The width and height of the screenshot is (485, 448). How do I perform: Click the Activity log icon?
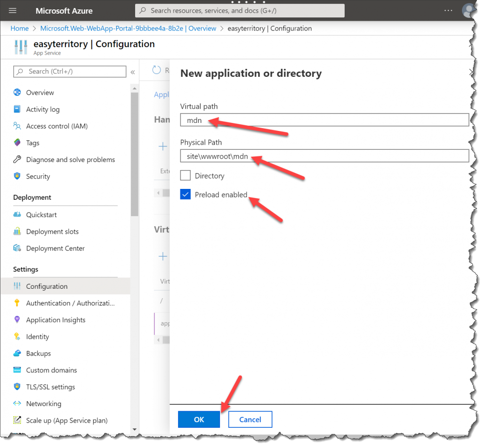pyautogui.click(x=17, y=109)
